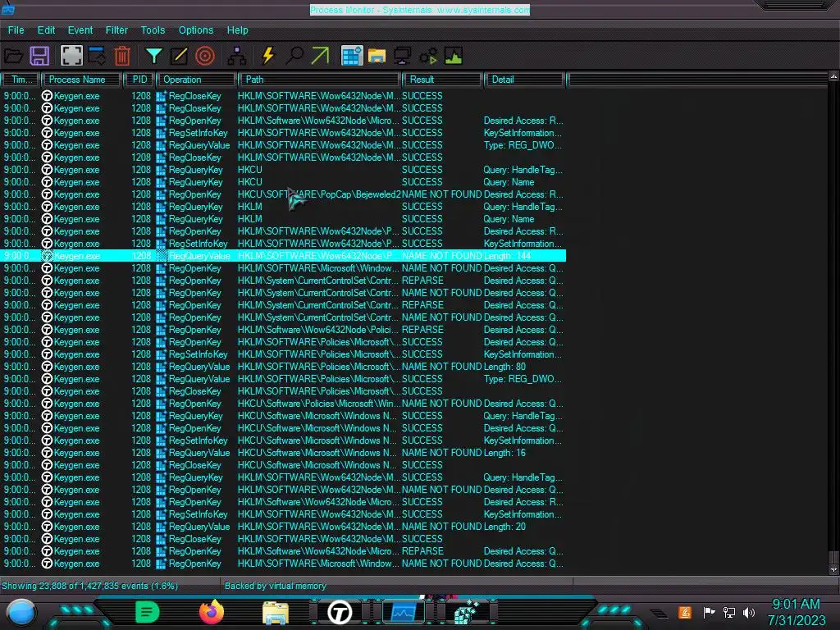Click the events count text in the status bar

pos(90,586)
